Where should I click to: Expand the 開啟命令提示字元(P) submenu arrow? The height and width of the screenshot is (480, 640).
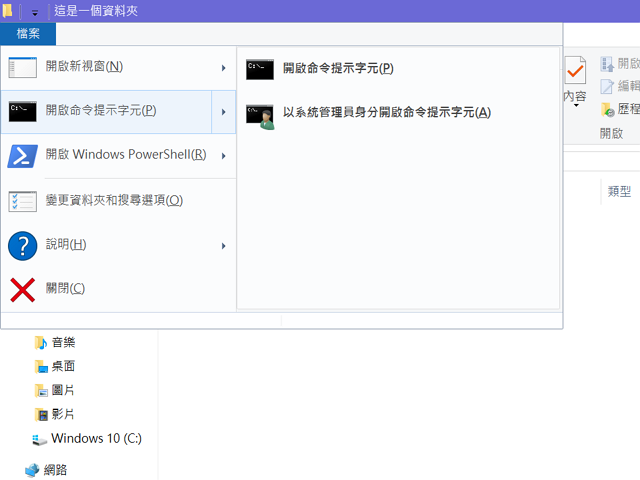click(223, 112)
